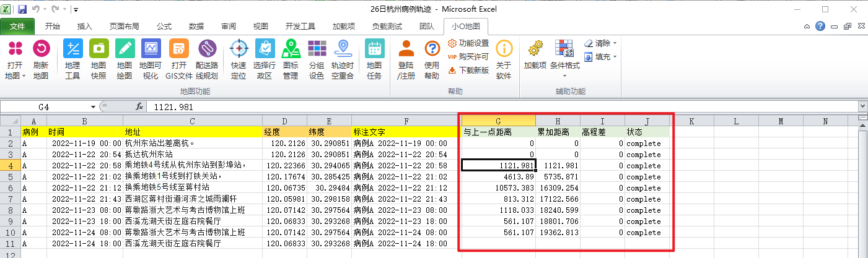Screen dimensions: 868x258
Task: Redo the action in quick access toolbar
Action: 56,9
